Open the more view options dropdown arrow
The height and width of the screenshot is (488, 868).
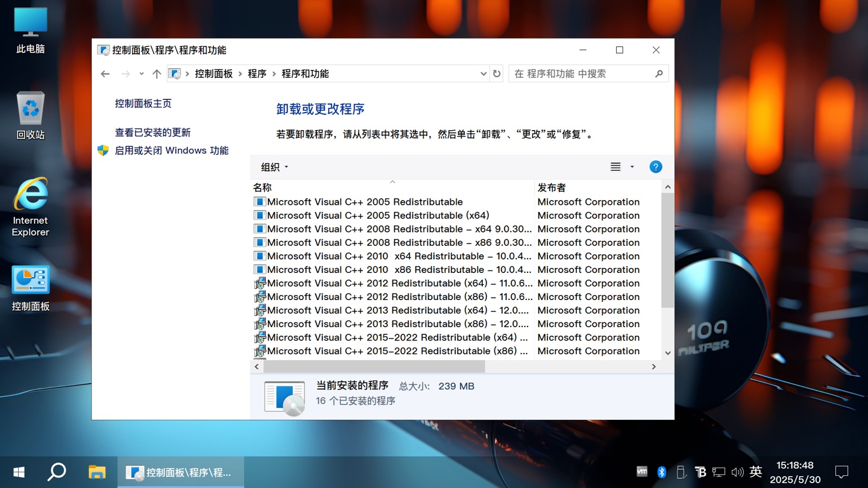point(632,167)
